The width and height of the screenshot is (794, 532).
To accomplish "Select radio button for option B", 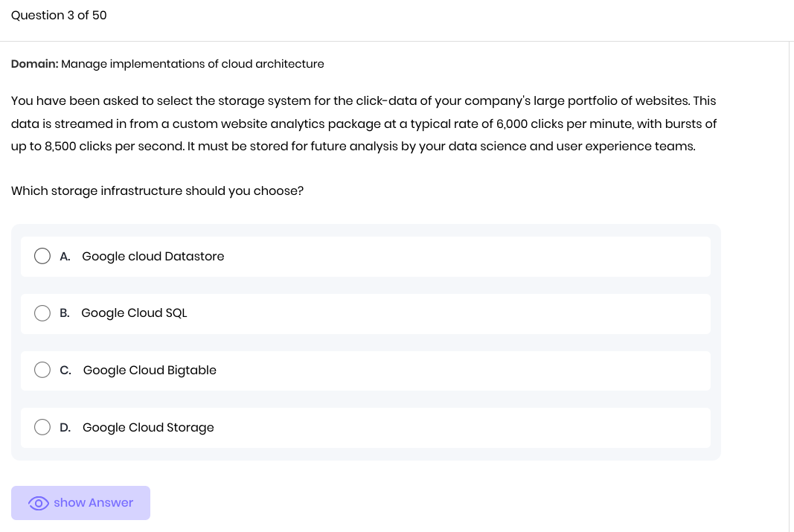I will (x=43, y=313).
